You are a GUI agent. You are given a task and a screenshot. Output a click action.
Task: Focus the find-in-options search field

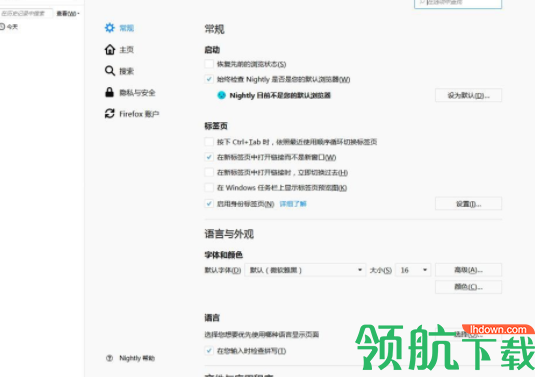coord(458,3)
